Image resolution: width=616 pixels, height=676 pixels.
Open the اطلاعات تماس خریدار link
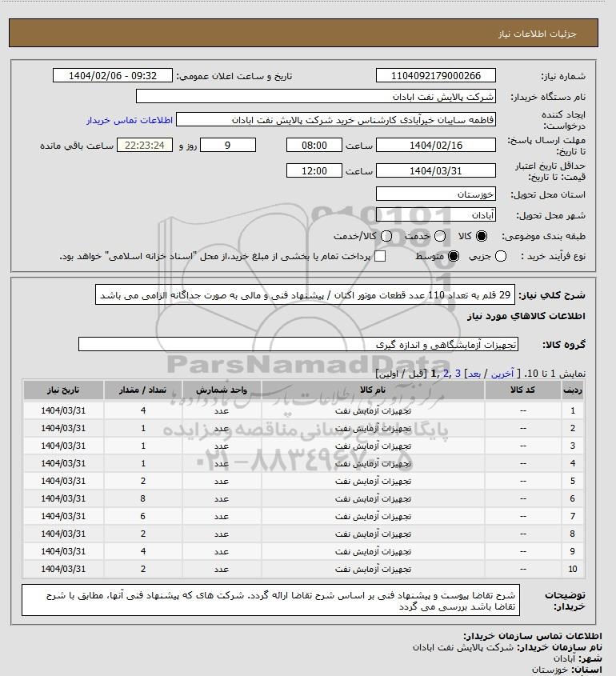pyautogui.click(x=130, y=120)
